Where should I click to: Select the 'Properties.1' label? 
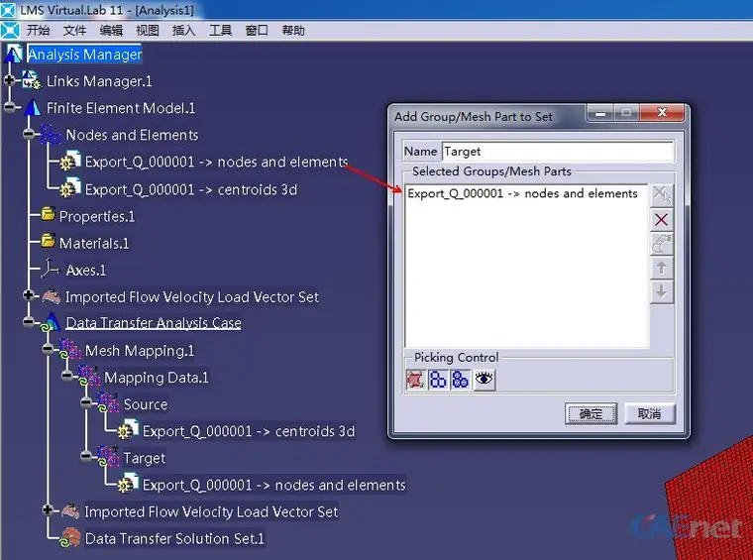(x=97, y=217)
